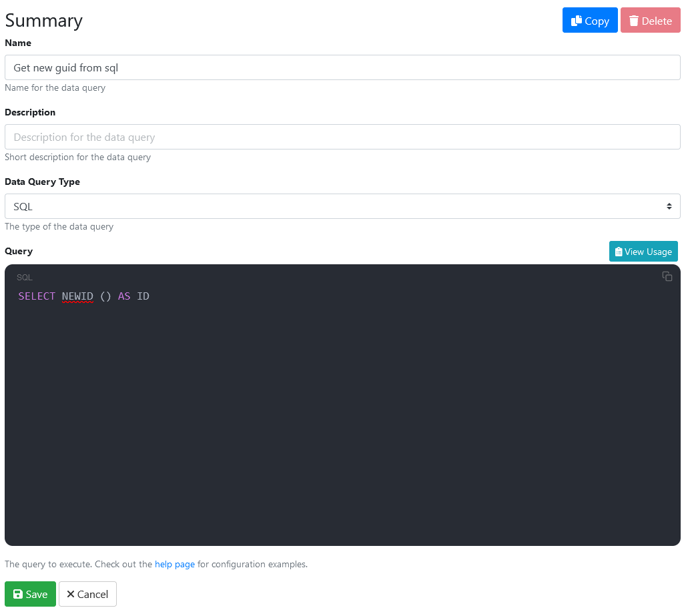Viewport: 694px width, 616px height.
Task: Click the clipboard icon on View Usage
Action: [x=619, y=252]
